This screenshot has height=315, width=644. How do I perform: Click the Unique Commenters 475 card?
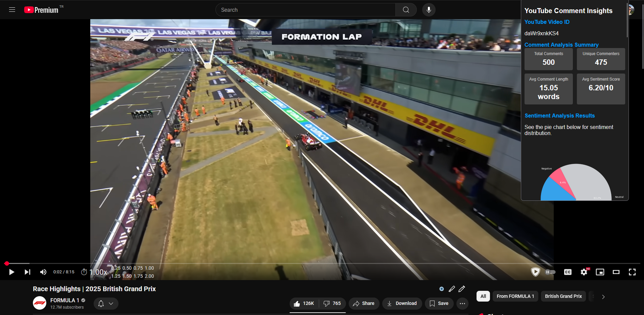(x=601, y=59)
